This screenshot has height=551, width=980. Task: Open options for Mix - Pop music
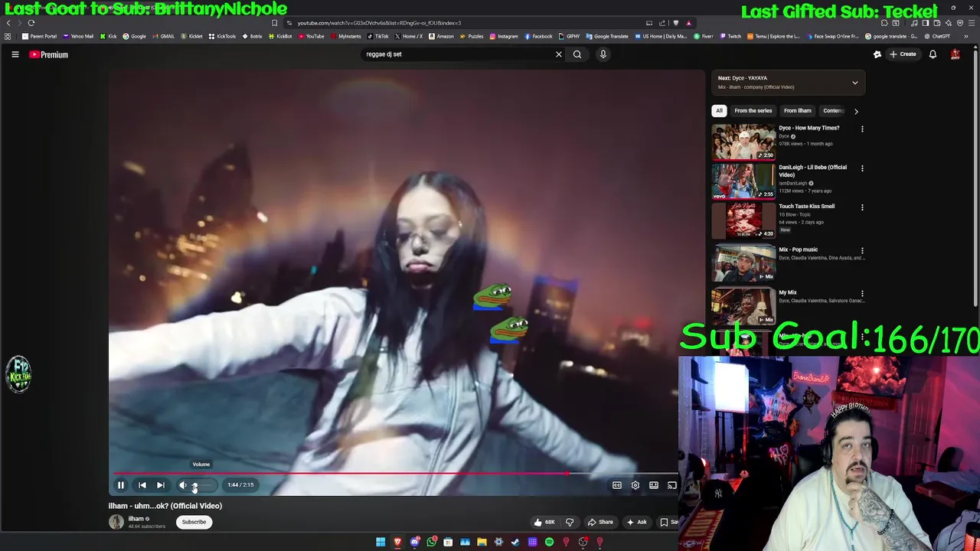point(862,250)
